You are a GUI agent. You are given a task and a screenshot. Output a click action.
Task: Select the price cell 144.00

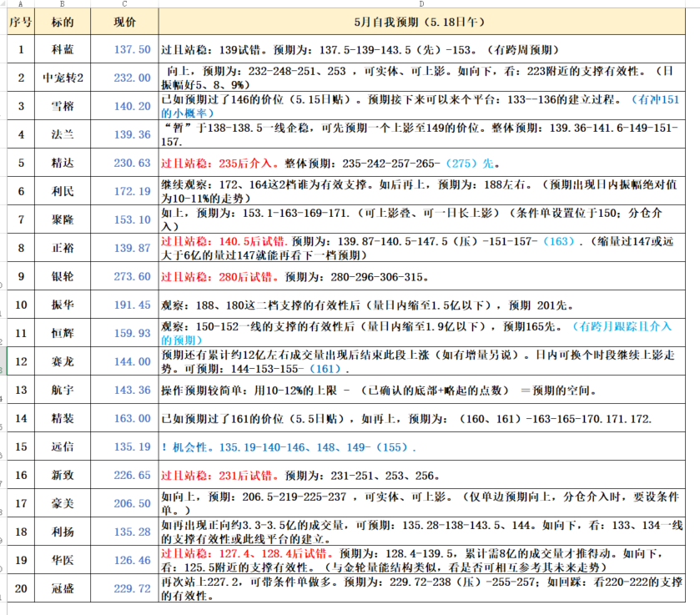tap(124, 361)
